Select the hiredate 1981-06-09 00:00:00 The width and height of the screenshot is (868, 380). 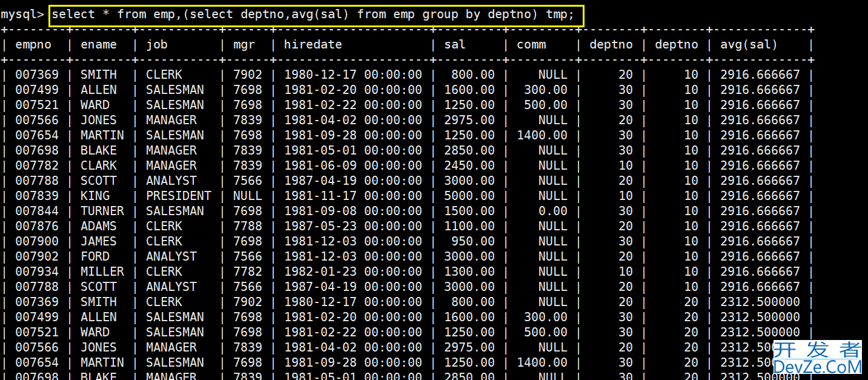tap(353, 165)
